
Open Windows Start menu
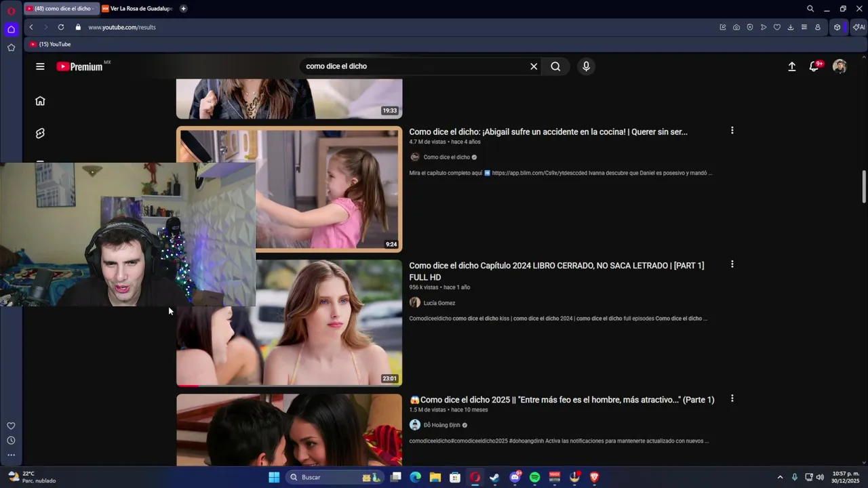click(x=274, y=477)
